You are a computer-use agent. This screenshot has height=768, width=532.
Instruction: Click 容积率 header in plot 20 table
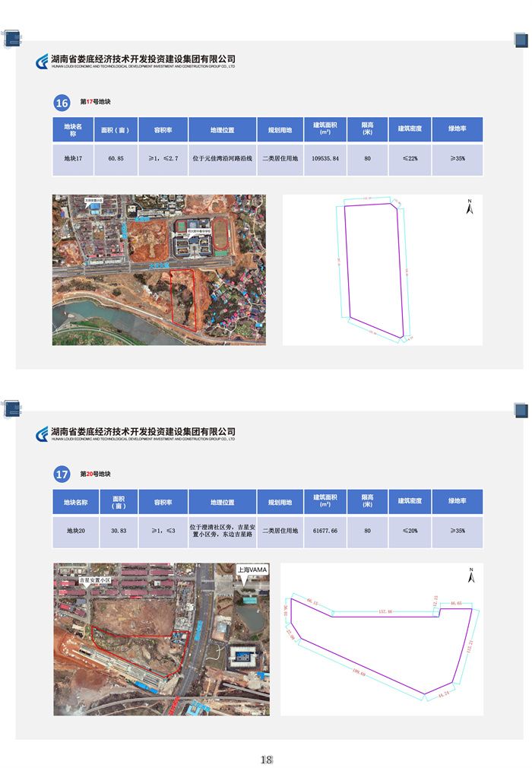tap(163, 502)
